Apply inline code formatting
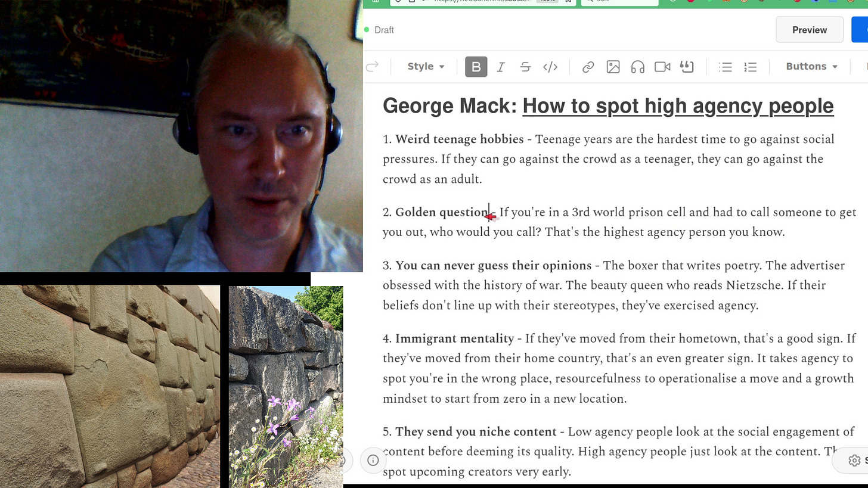The image size is (868, 488). [550, 67]
